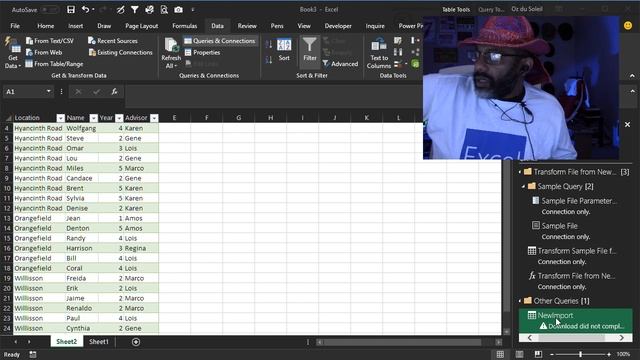Switch to the Review tab
This screenshot has width=640, height=360.
[x=247, y=26]
